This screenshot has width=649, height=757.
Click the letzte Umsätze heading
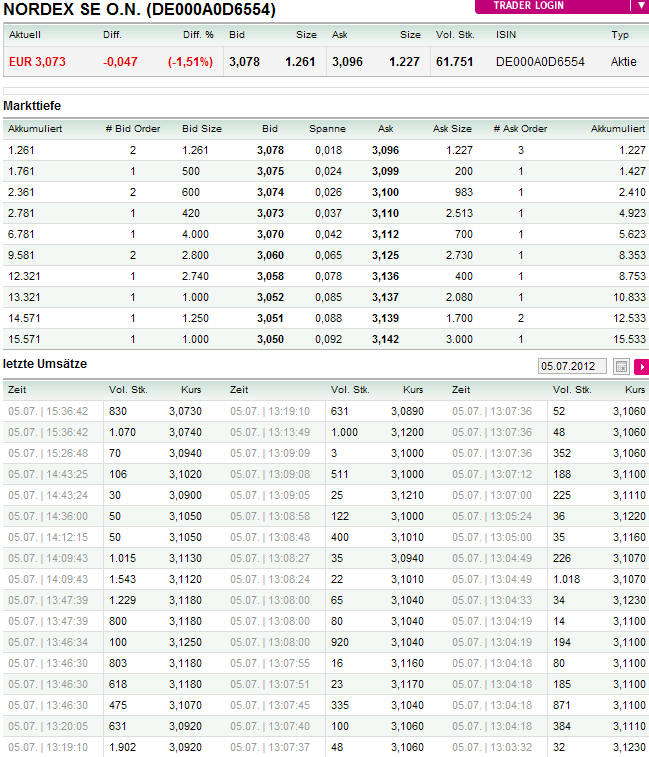click(45, 364)
